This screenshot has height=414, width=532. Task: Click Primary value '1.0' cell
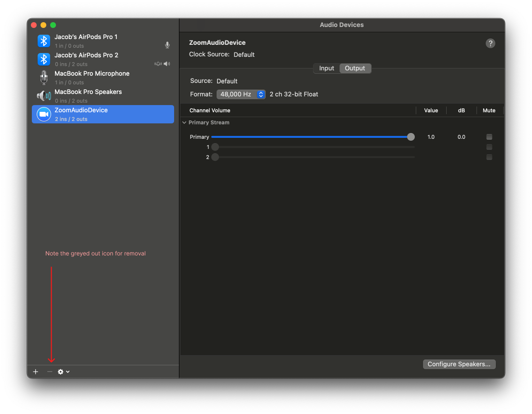click(x=431, y=137)
